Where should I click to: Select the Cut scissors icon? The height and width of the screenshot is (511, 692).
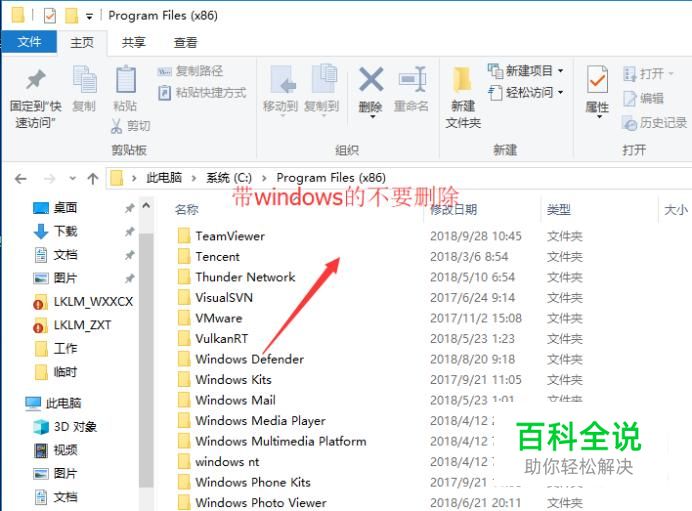pos(117,126)
